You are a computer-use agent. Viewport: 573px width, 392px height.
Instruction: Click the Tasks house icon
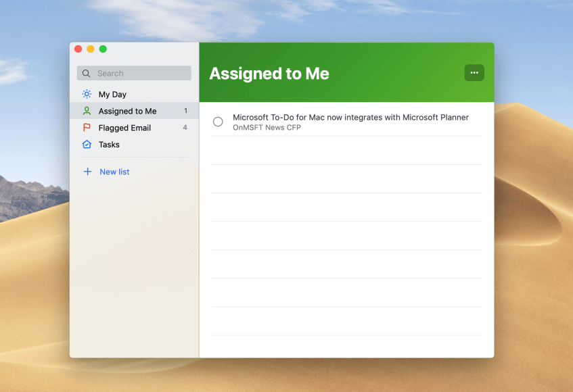87,145
